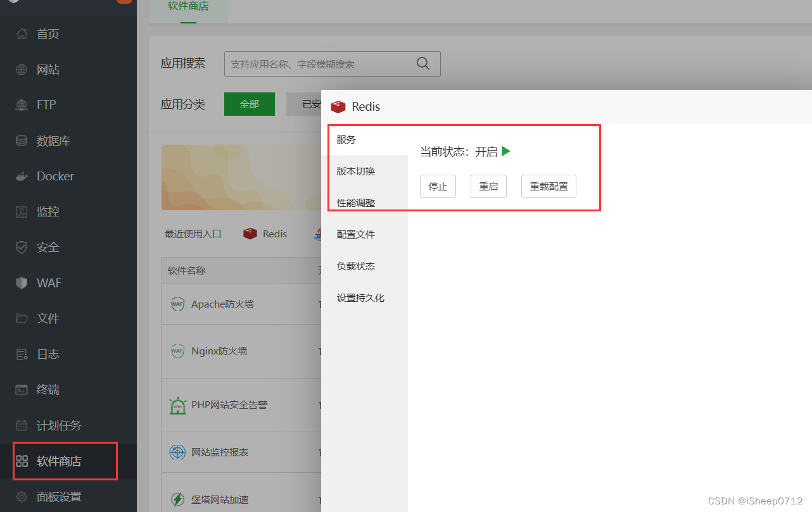Screen dimensions: 812x512
Task: Click the grid icon beside 软件商店
Action: [22, 461]
